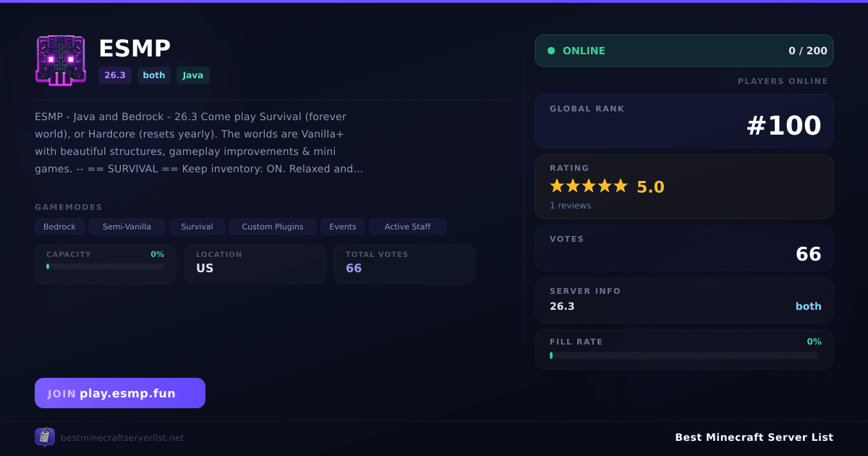Click the 0% value in Capacity card
Viewport: 868px width, 456px height.
(158, 254)
